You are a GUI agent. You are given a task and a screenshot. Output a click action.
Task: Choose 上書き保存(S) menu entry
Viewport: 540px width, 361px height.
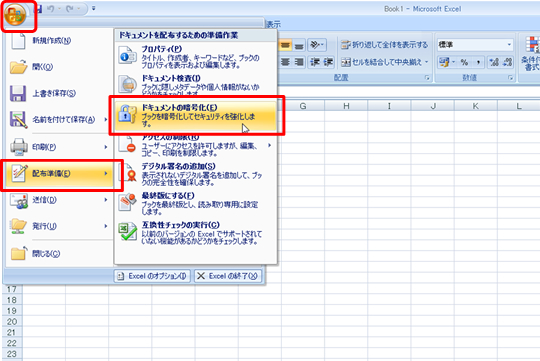(x=59, y=93)
